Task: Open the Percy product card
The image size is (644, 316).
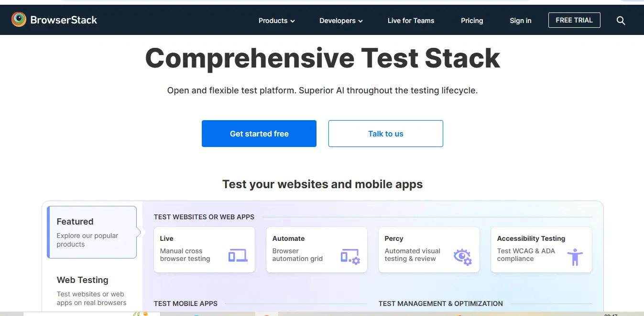Action: point(429,250)
